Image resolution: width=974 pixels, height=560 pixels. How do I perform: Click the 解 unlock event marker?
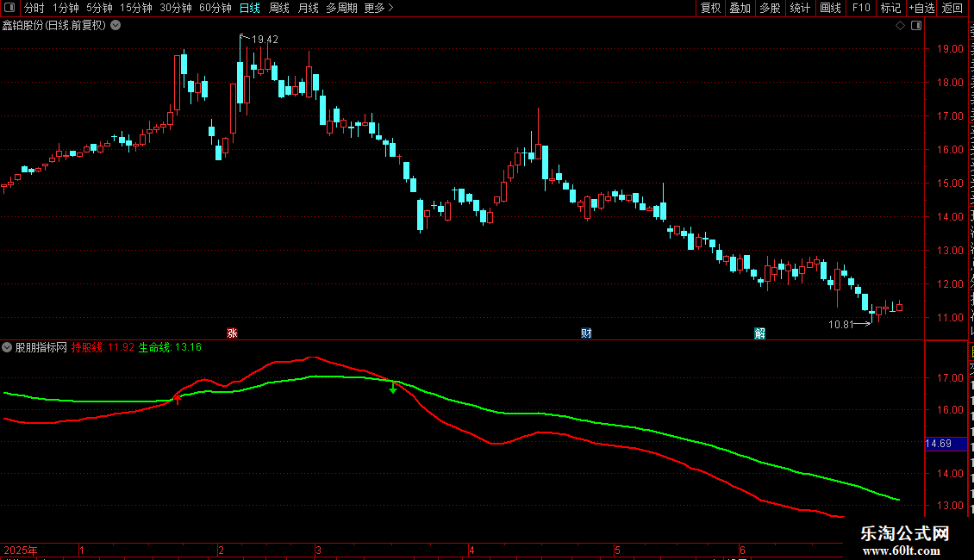coord(759,333)
